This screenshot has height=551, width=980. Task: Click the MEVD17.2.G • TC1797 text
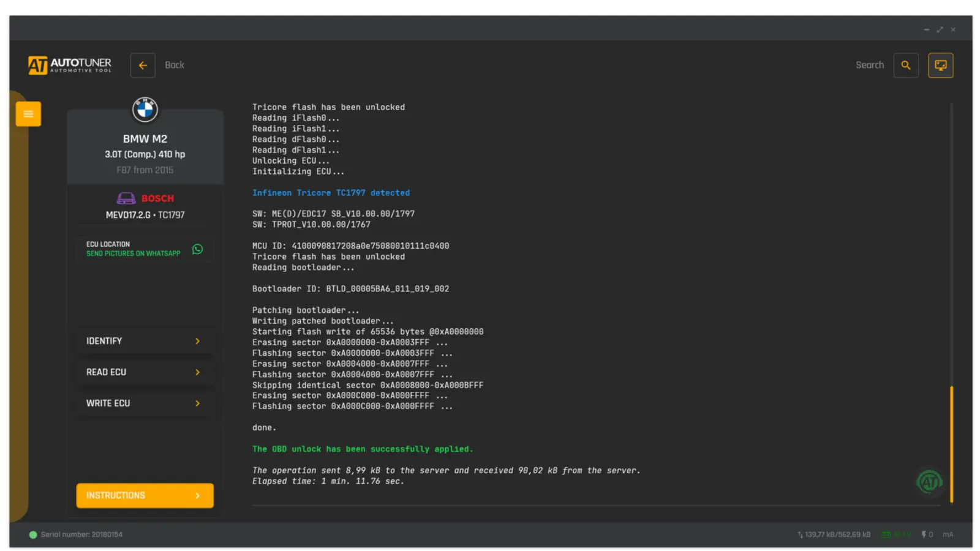(145, 215)
